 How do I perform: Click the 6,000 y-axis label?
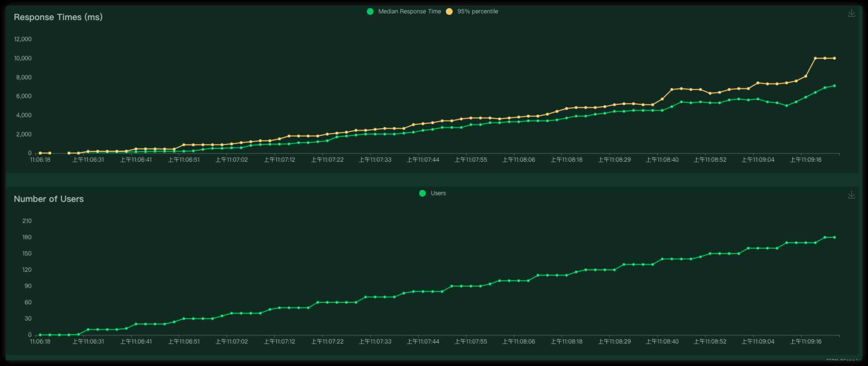coord(24,96)
